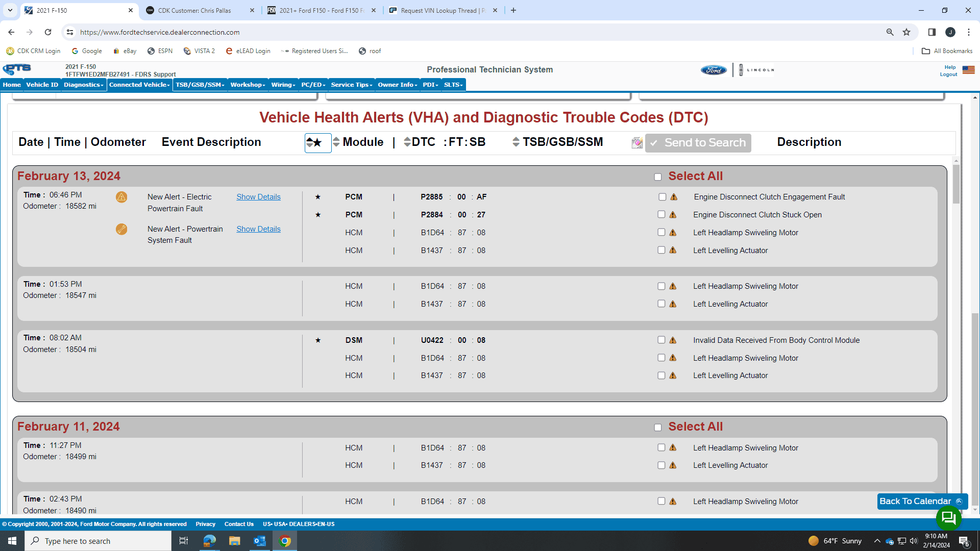Click the eraser icon beside Send to Search
Screen dimensions: 980x551
pos(636,143)
